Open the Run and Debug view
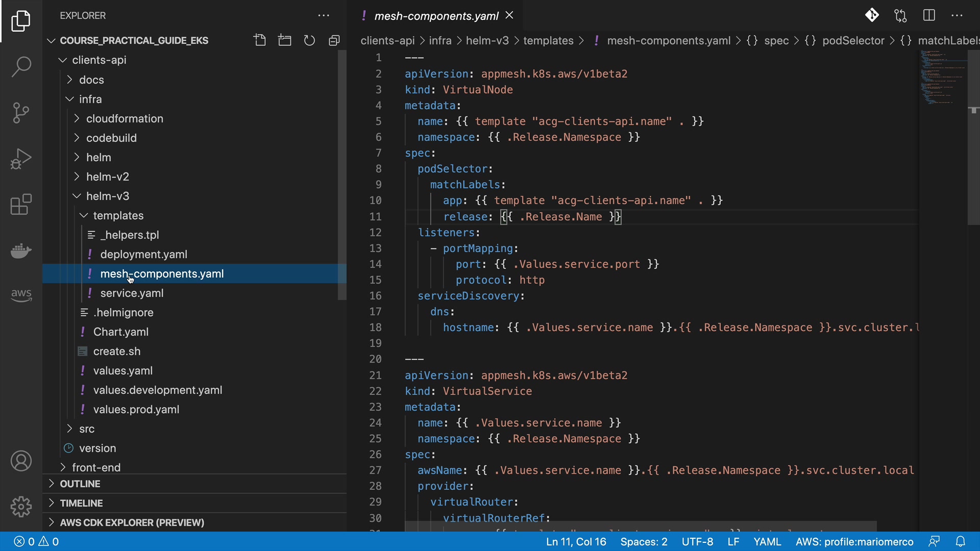 pos(21,159)
